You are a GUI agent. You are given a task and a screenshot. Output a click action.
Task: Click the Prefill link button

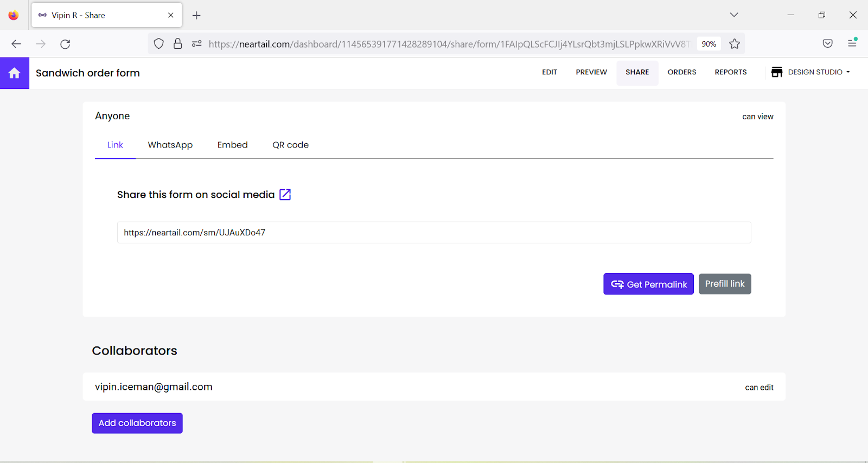click(x=725, y=284)
